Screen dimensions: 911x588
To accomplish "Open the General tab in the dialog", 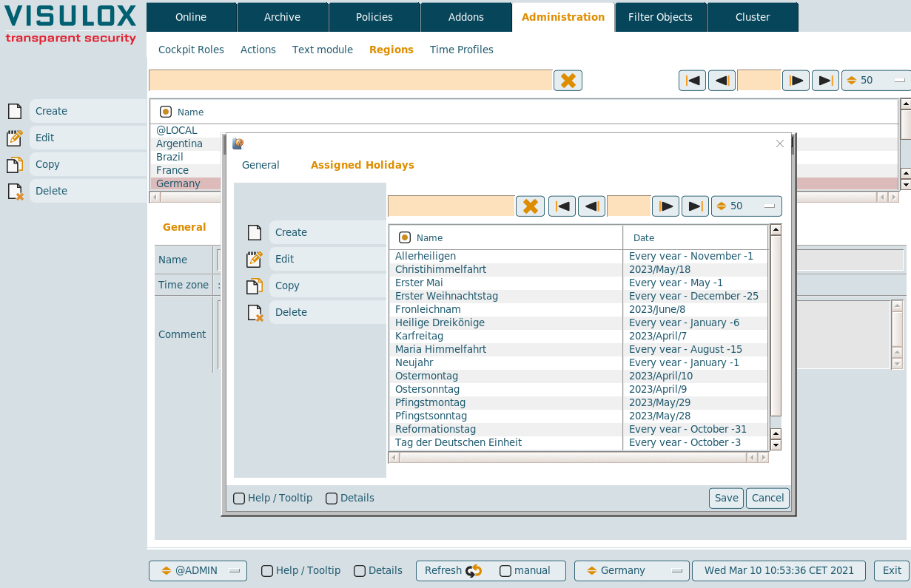I will click(260, 165).
